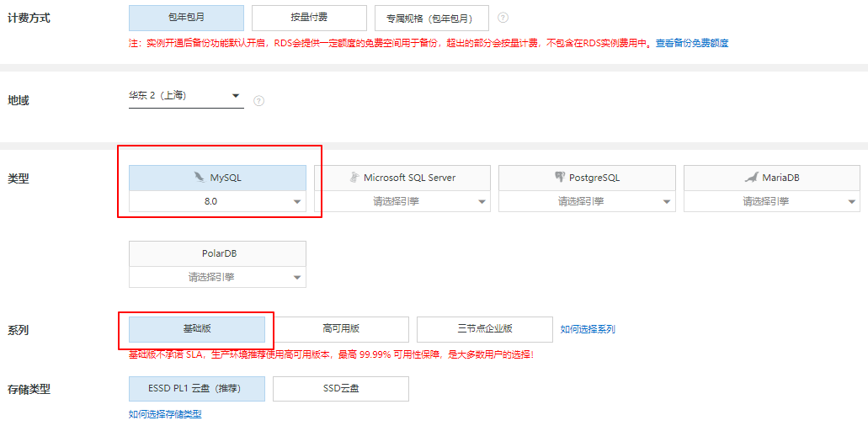Click the 类型 label
Screen dimensions: 868x431
click(19, 179)
